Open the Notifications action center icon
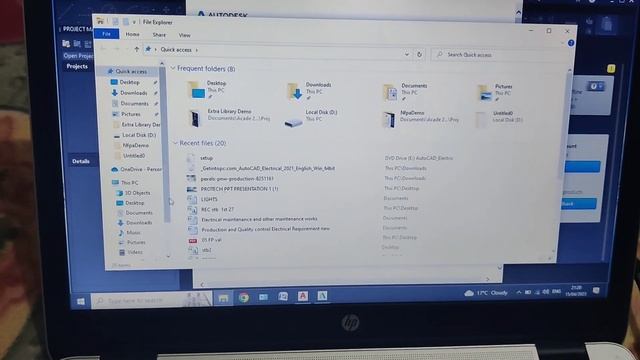The height and width of the screenshot is (360, 640). coord(596,290)
